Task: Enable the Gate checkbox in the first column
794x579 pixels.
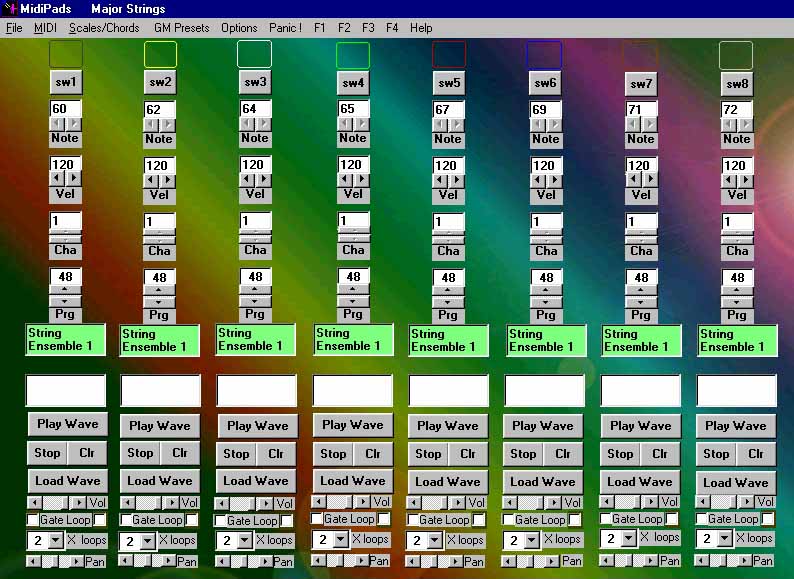Action: 33,520
